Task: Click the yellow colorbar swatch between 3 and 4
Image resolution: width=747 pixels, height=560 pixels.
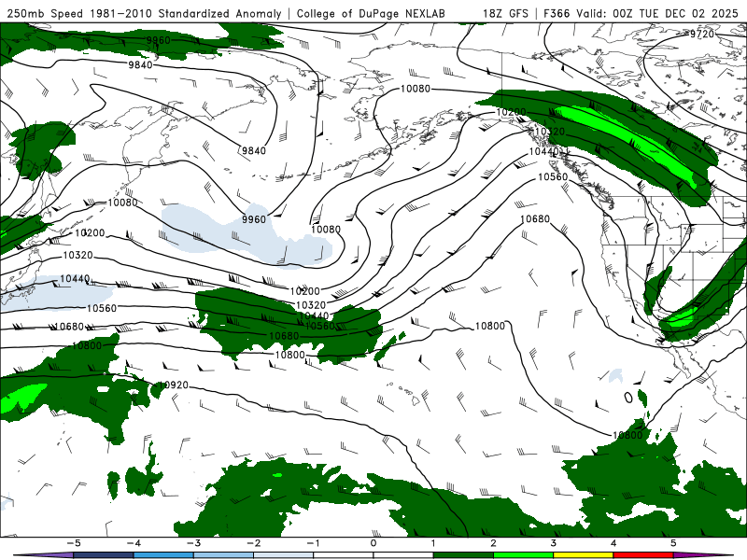Action: (584, 555)
